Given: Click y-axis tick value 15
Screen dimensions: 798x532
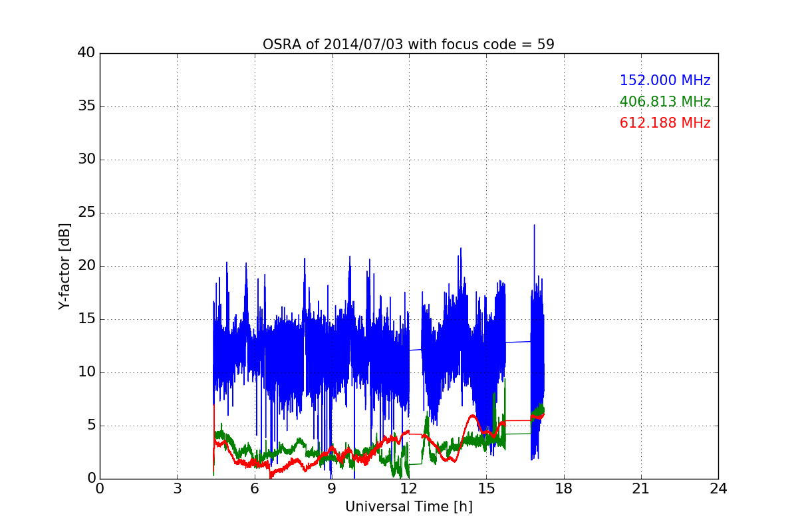Looking at the screenshot, I should click(x=86, y=319).
